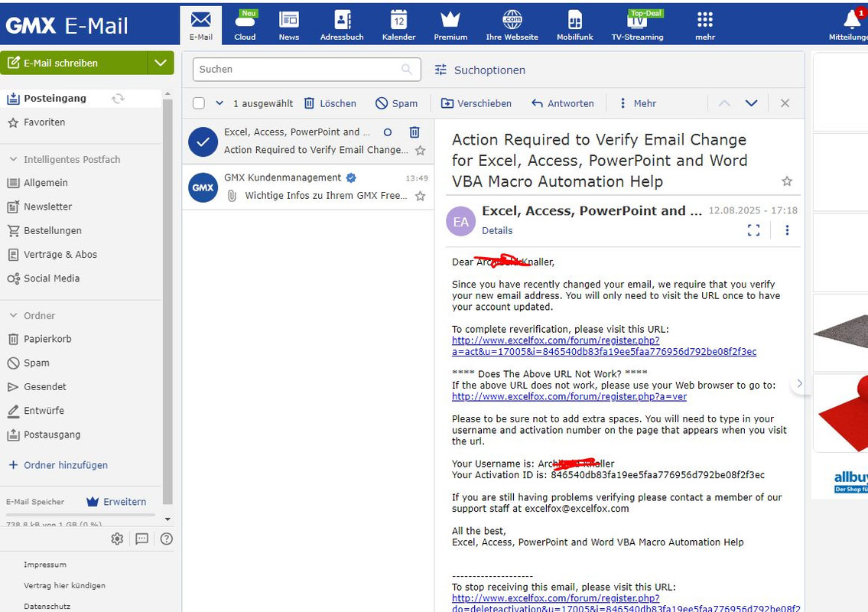Open the News tab
Screen dimensions: 868x612
(288, 25)
